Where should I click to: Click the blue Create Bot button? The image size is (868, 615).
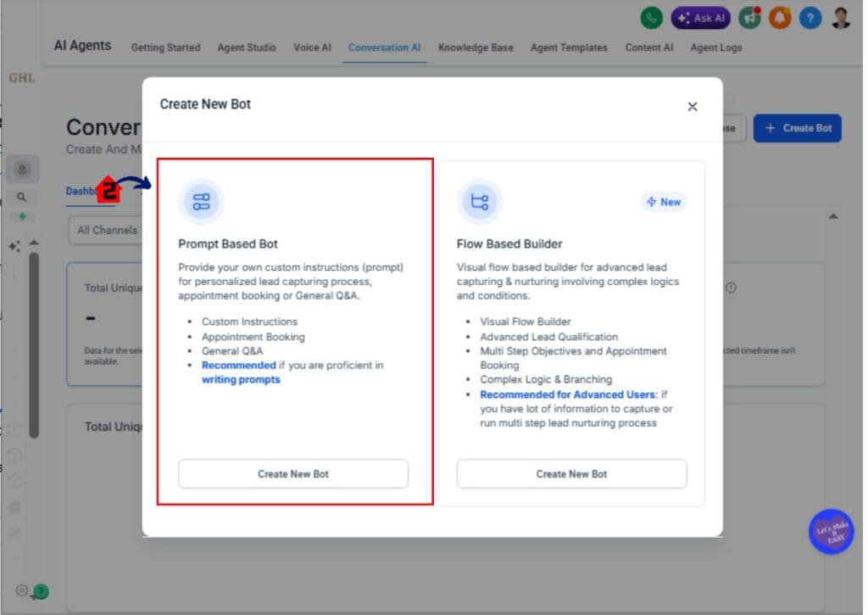coord(797,128)
